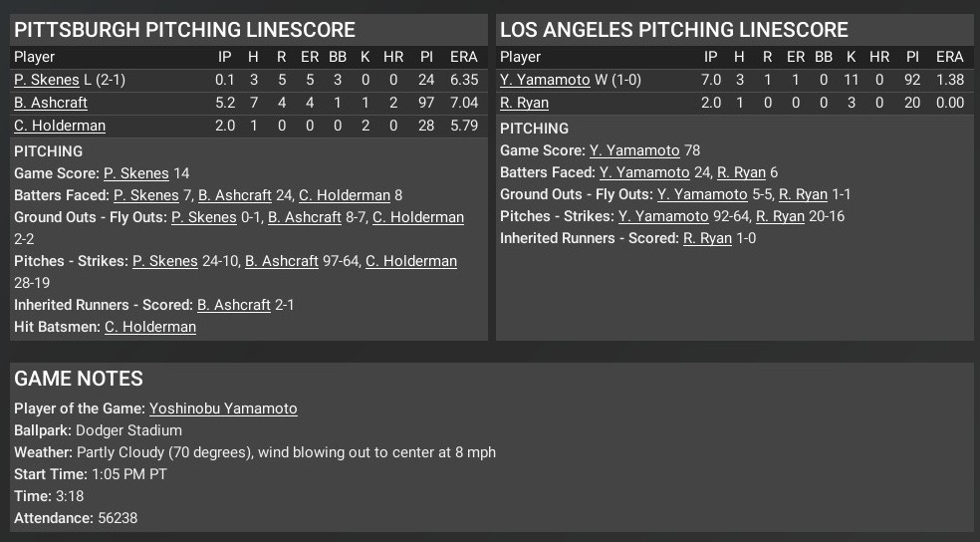This screenshot has width=980, height=542.
Task: Open Y. Yamamoto in Los Angeles linescore table
Action: click(x=545, y=80)
